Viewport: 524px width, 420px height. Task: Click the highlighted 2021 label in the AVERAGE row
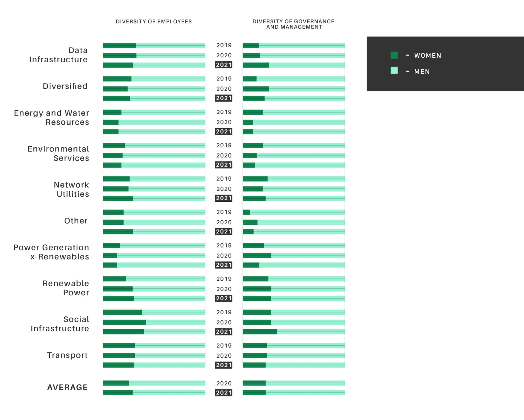(x=224, y=393)
